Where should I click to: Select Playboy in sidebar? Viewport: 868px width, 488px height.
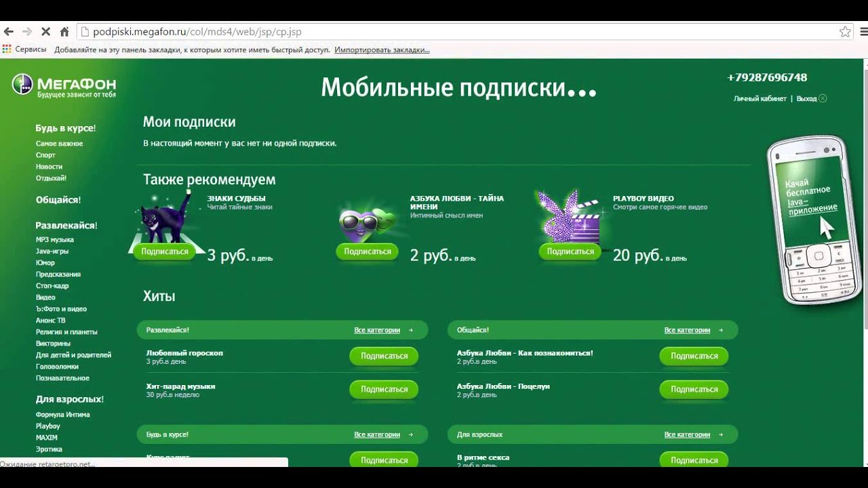[48, 426]
